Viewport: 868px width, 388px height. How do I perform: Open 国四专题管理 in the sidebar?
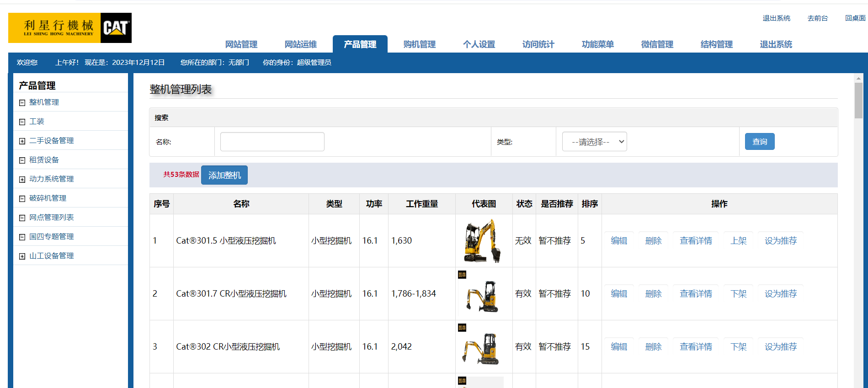click(51, 237)
